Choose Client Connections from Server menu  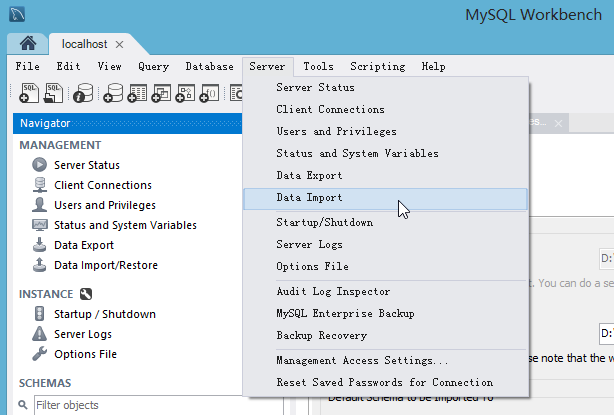point(386,109)
